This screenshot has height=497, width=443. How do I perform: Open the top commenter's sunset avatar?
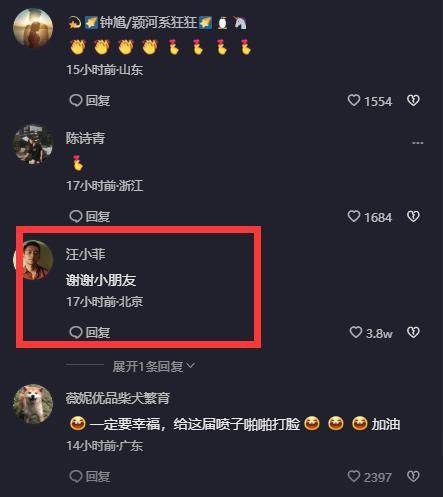coord(33,28)
